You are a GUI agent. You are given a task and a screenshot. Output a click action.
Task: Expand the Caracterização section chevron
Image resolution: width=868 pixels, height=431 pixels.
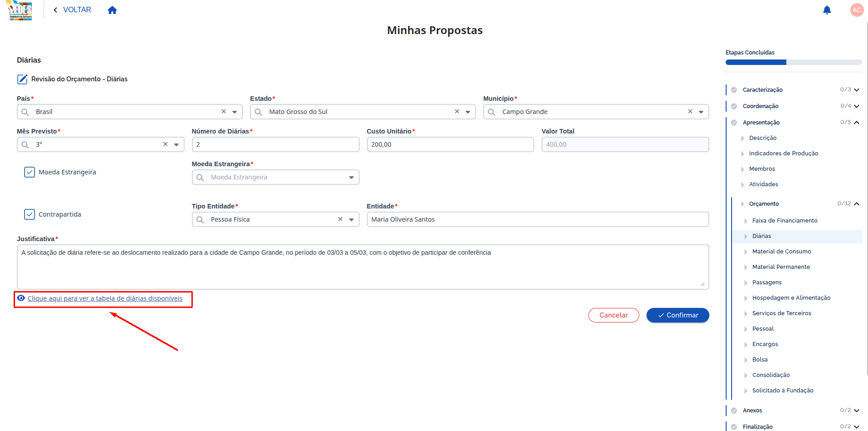(857, 90)
